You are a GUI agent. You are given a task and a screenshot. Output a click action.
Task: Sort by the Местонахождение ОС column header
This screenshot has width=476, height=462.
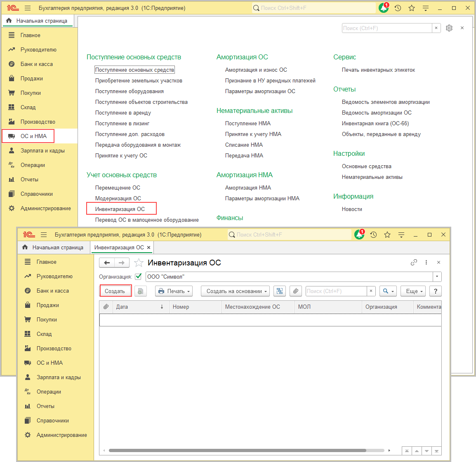point(258,307)
